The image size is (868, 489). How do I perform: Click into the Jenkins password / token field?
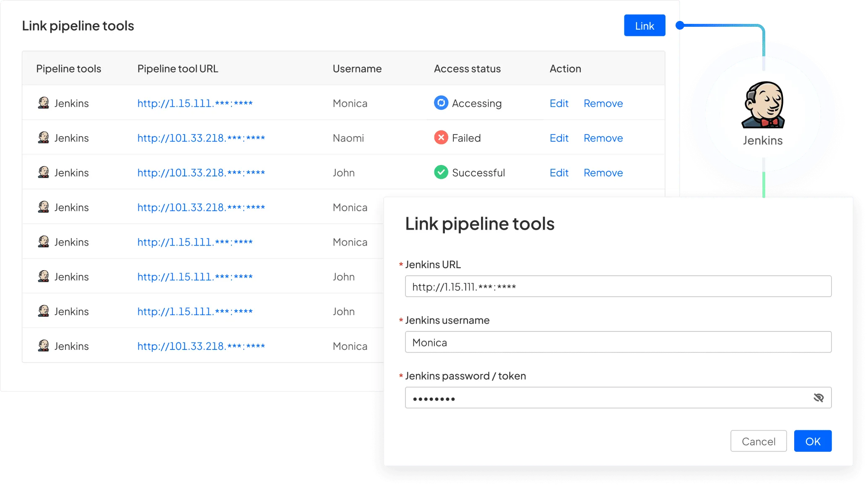pos(604,398)
